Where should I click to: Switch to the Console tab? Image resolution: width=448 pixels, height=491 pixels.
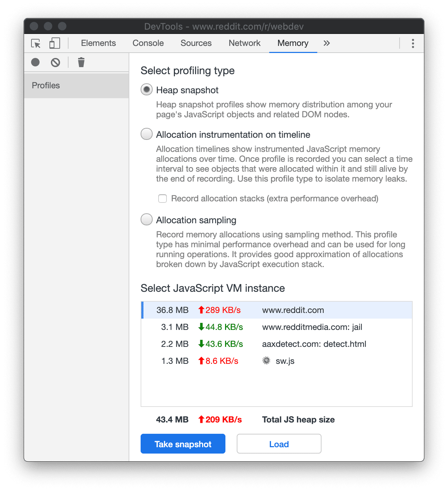[148, 43]
